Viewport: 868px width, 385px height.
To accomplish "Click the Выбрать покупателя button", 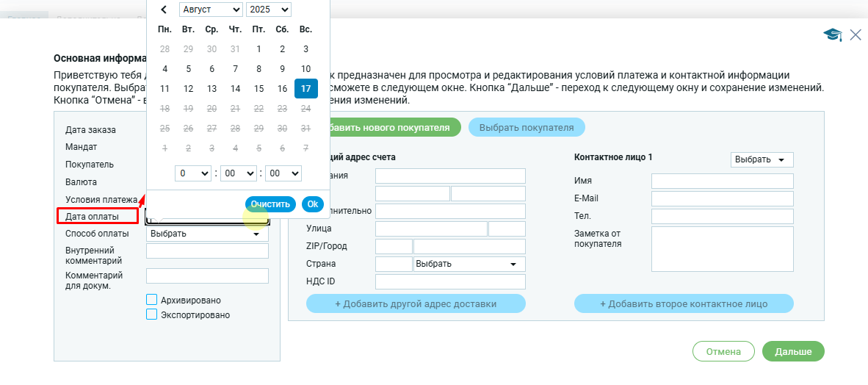I will coord(526,127).
